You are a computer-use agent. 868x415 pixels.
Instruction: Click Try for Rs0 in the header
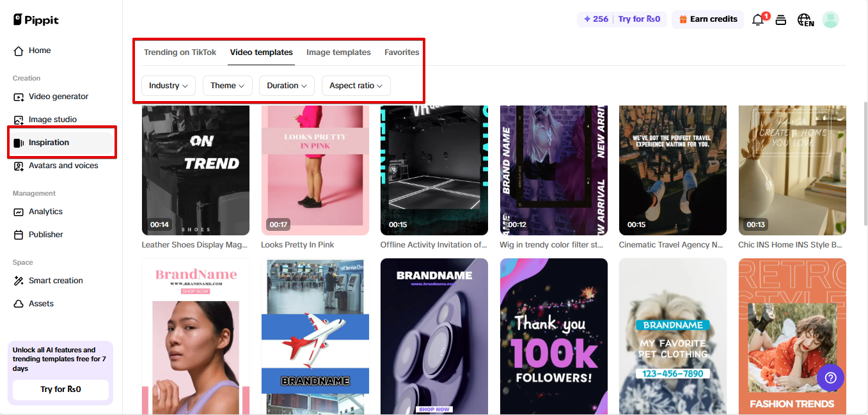click(x=639, y=19)
